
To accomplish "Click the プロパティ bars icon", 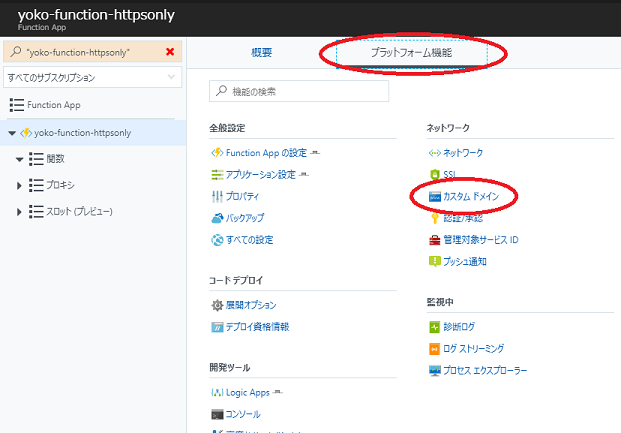I will [x=217, y=196].
